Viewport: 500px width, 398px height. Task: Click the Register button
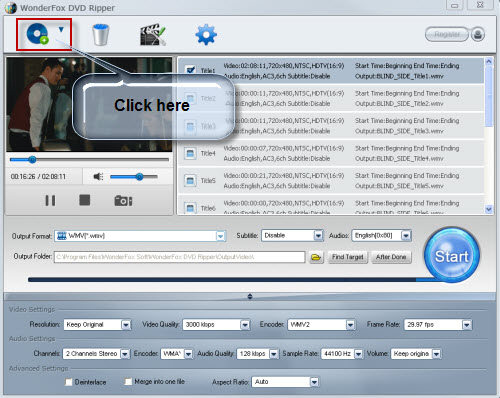[x=447, y=34]
